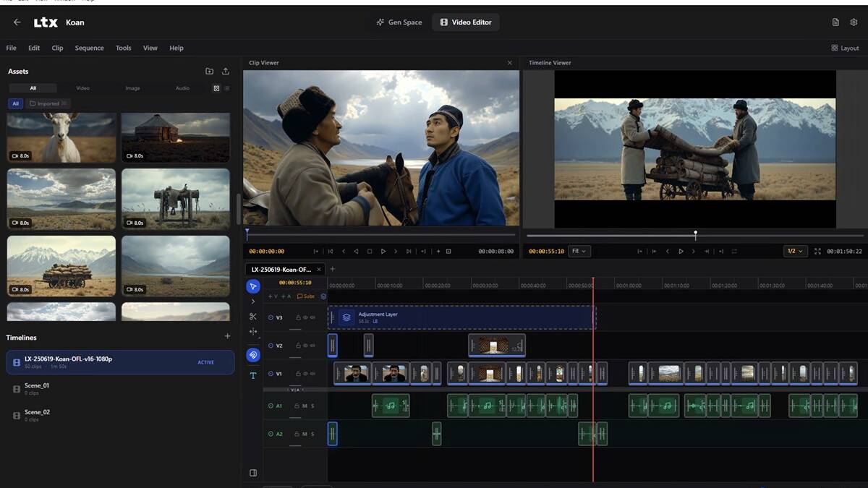Expand the timeline tools chevron
The height and width of the screenshot is (488, 868).
click(252, 301)
